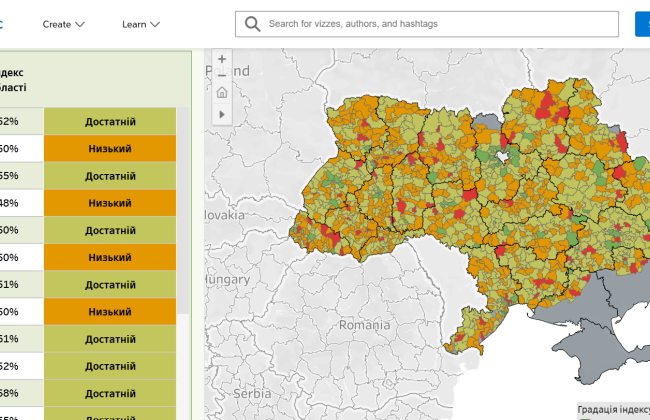Viewport: 650px width, 420px height.
Task: Select Достатній cell in the 58% row
Action: click(110, 393)
